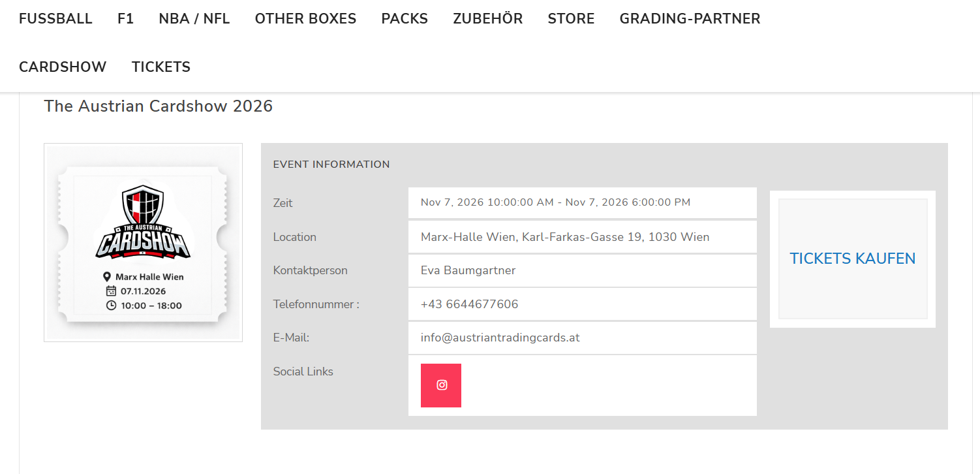Open the TICKETS menu item
This screenshot has width=980, height=474.
point(161,66)
